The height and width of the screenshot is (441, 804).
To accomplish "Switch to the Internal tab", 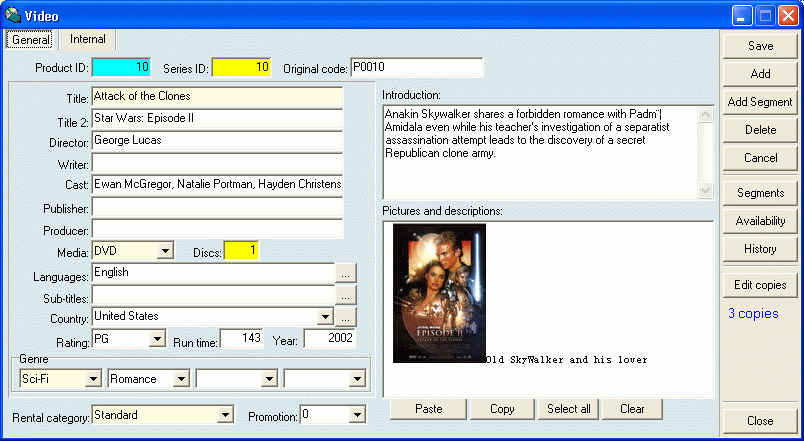I will 88,39.
